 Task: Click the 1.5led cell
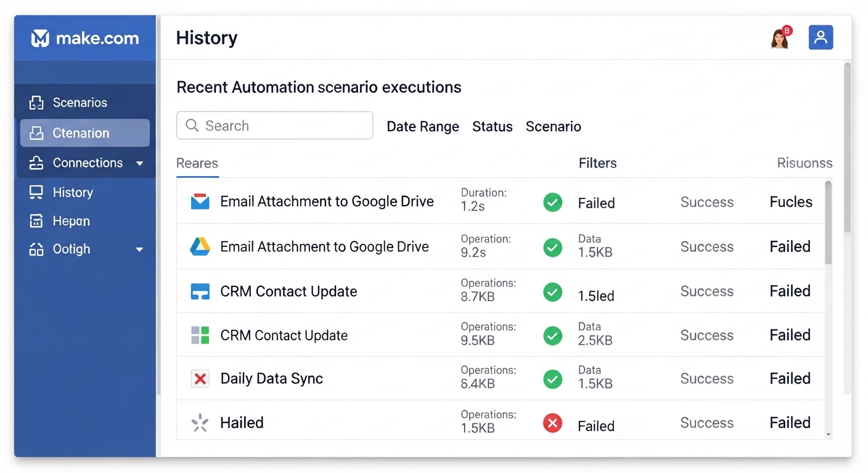pos(596,296)
